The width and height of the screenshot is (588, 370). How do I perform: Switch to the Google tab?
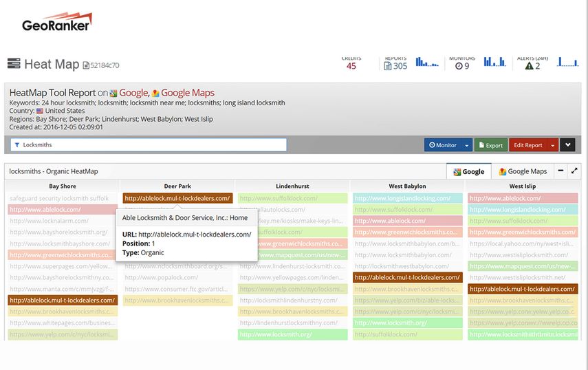469,172
